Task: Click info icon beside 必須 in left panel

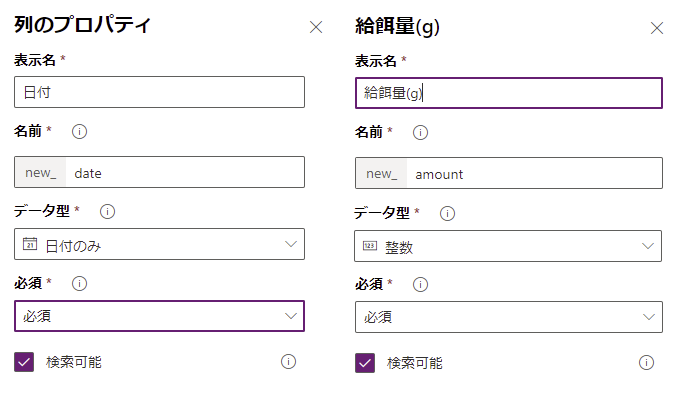Action: (x=79, y=283)
